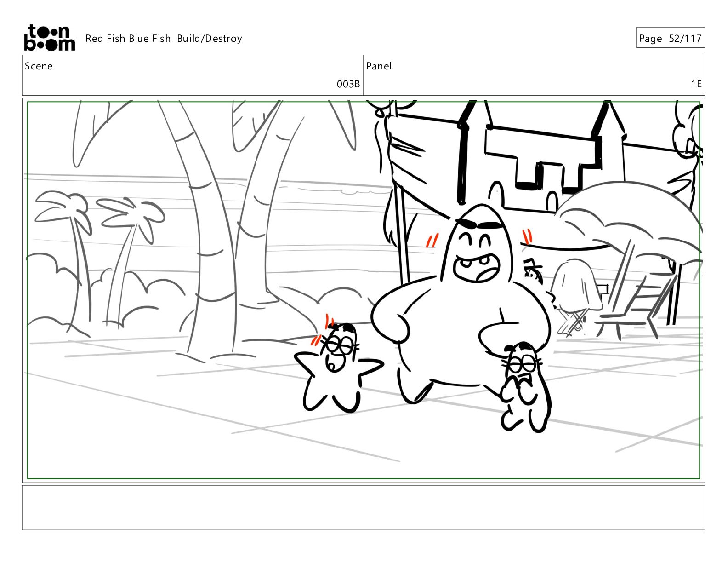Click the 'Page 52/117' box
728x563 pixels.
coord(670,38)
